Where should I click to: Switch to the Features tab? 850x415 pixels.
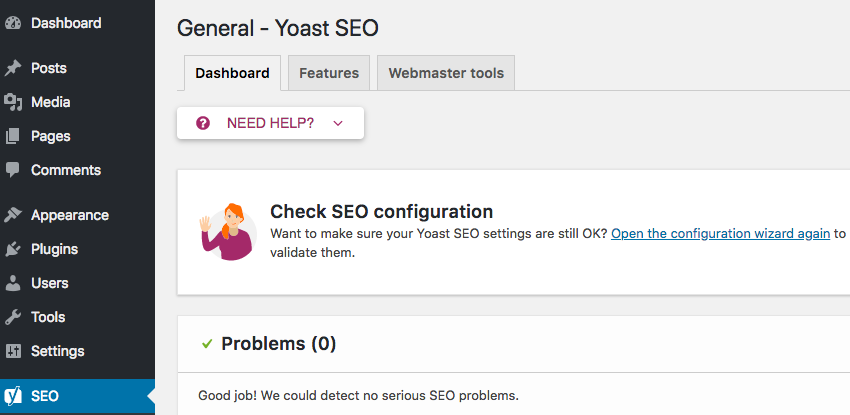point(329,73)
